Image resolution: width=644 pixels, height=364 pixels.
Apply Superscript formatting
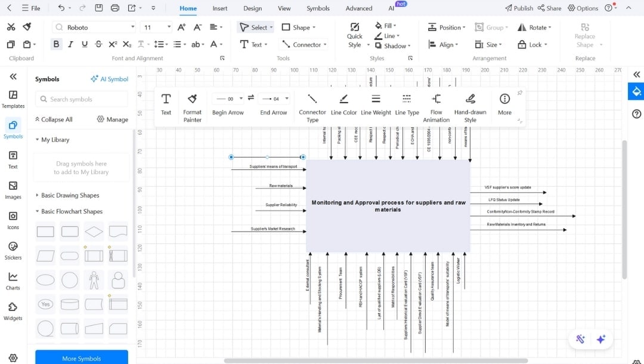click(113, 44)
